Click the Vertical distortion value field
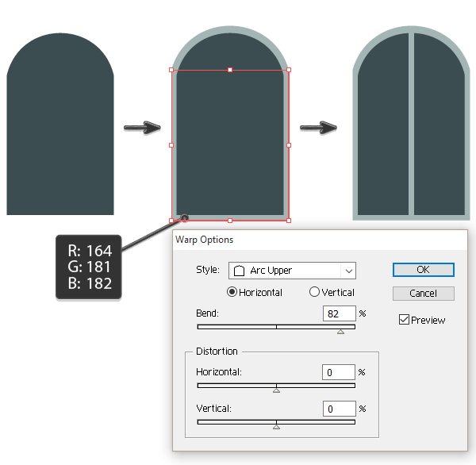Screen dimensions: 476x465 coord(339,409)
